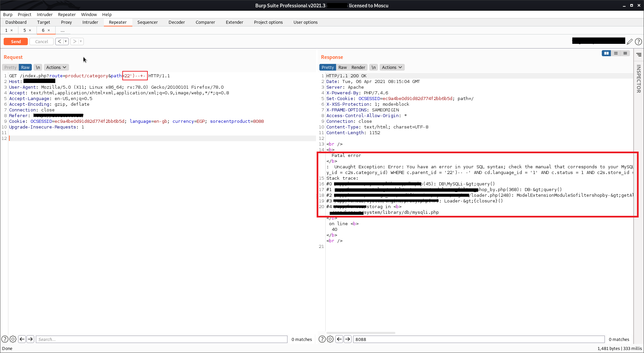Open the new-tab ellipsis in Repeater
Screen dimensions: 644x353
pyautogui.click(x=63, y=30)
